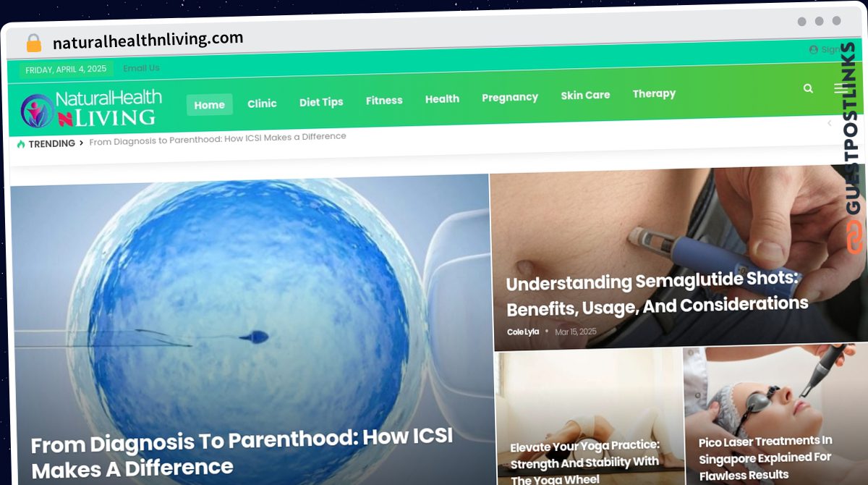Click author name Cole Lyla
Image resolution: width=868 pixels, height=485 pixels.
[523, 332]
